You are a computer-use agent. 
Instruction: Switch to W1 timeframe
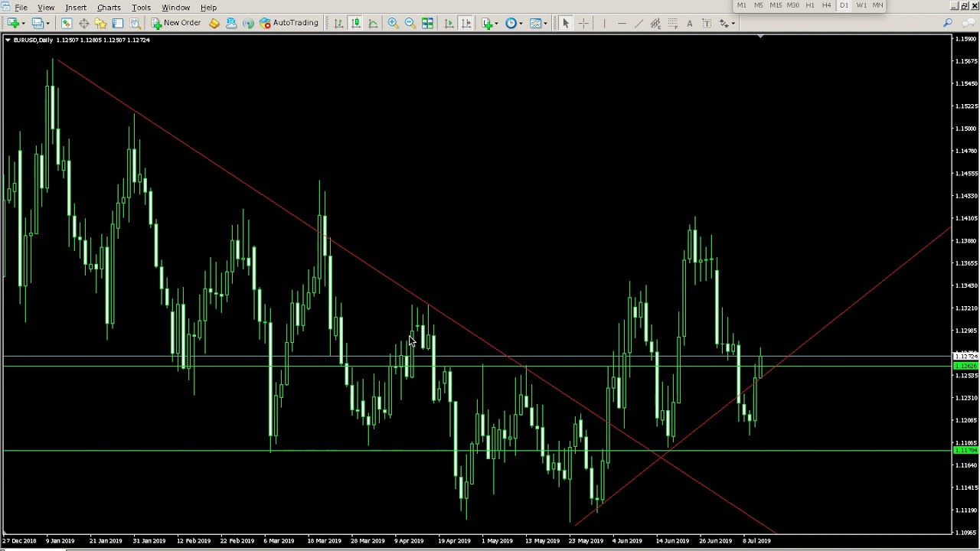(x=861, y=5)
